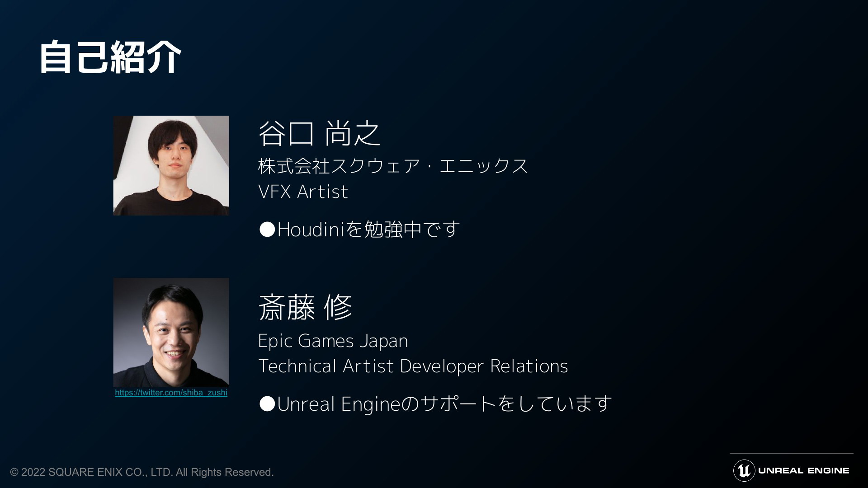Click the Houdiniを勉強中です bullet line
The height and width of the screenshot is (488, 868).
(x=359, y=229)
